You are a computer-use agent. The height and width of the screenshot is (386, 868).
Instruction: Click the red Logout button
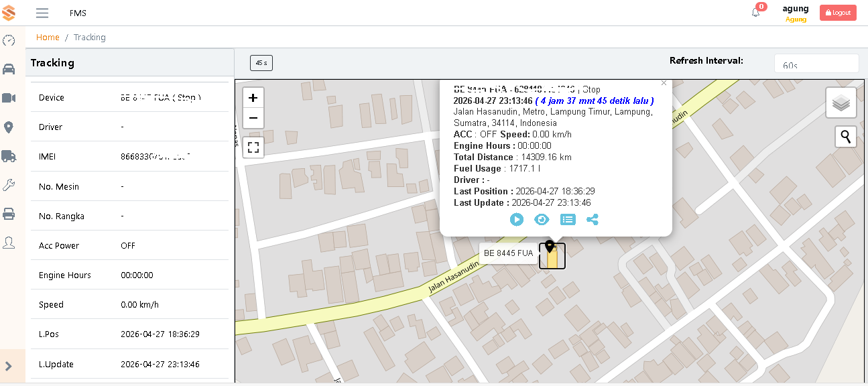(838, 13)
